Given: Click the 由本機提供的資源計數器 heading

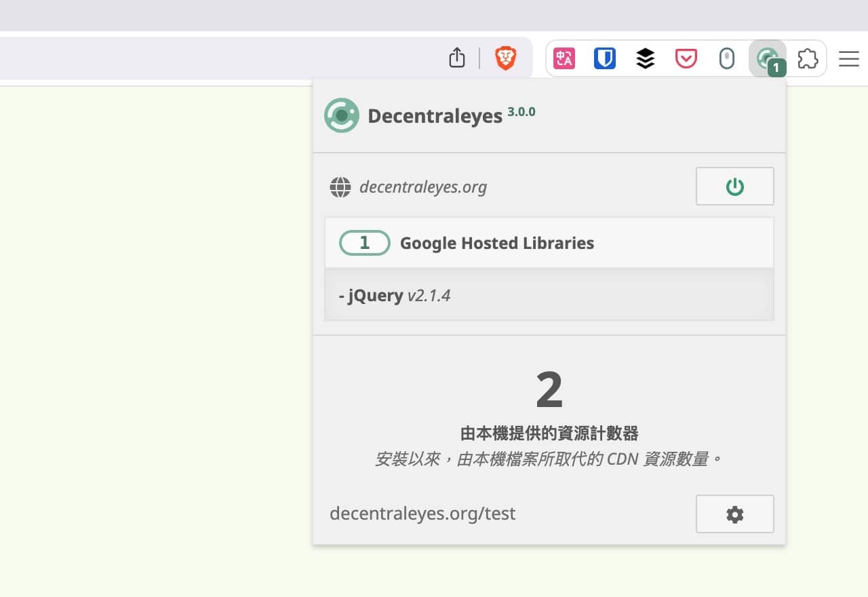Looking at the screenshot, I should (549, 434).
